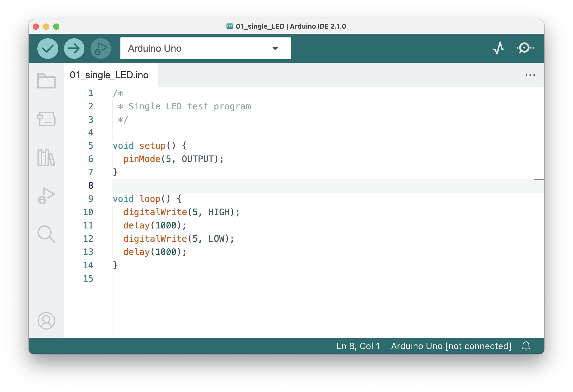Image resolution: width=573 pixels, height=392 pixels.
Task: Open the Sketchbook folder panel
Action: [x=46, y=81]
